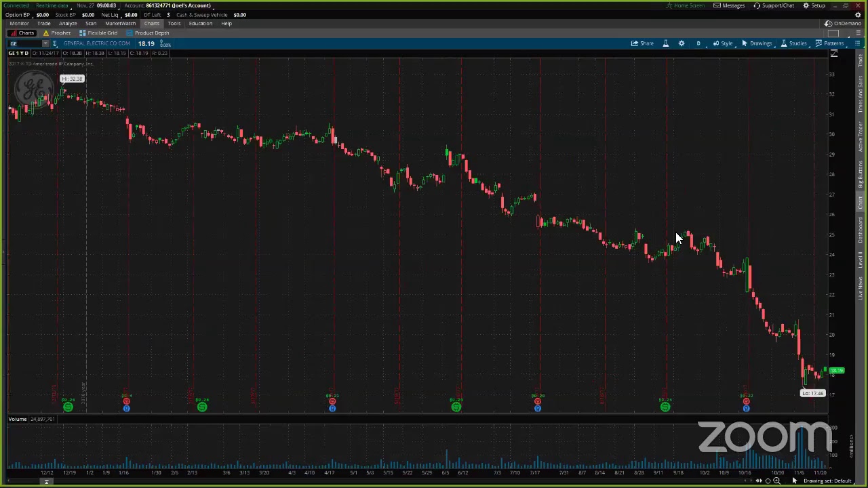
Task: Click the Lo: 17.46 price bubble
Action: tap(812, 393)
